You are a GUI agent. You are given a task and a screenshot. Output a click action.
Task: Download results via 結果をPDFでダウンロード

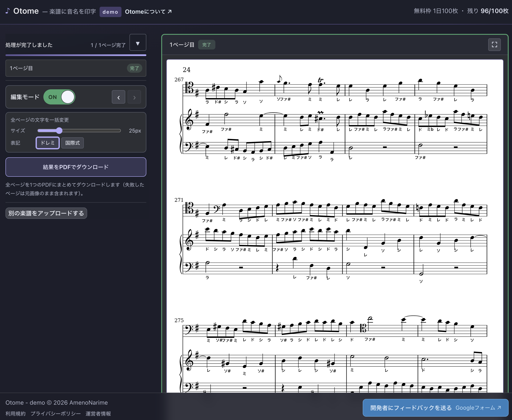click(x=76, y=167)
